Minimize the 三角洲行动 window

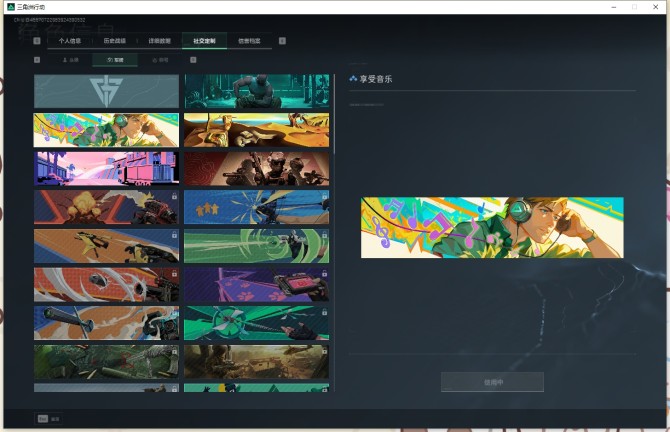(614, 7)
